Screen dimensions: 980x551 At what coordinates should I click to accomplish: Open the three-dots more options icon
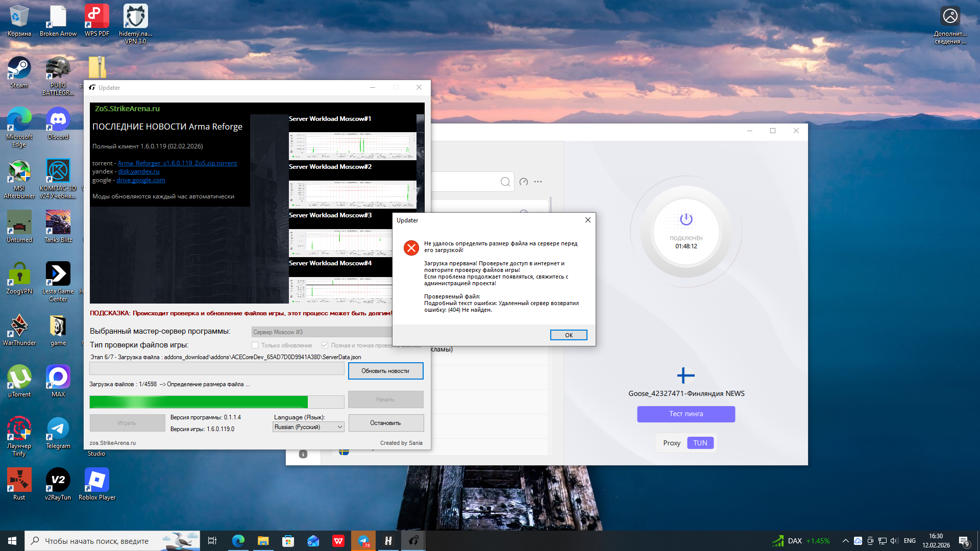(x=538, y=182)
